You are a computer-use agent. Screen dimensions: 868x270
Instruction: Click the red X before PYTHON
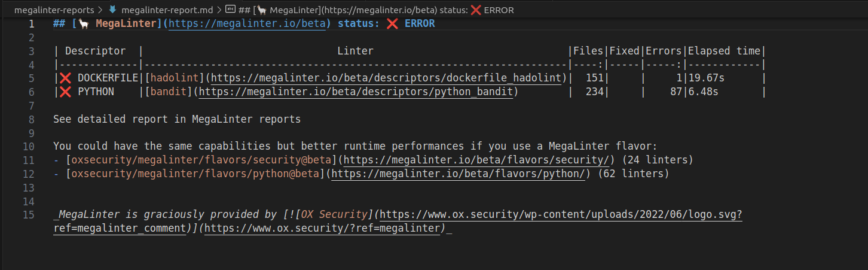(65, 92)
